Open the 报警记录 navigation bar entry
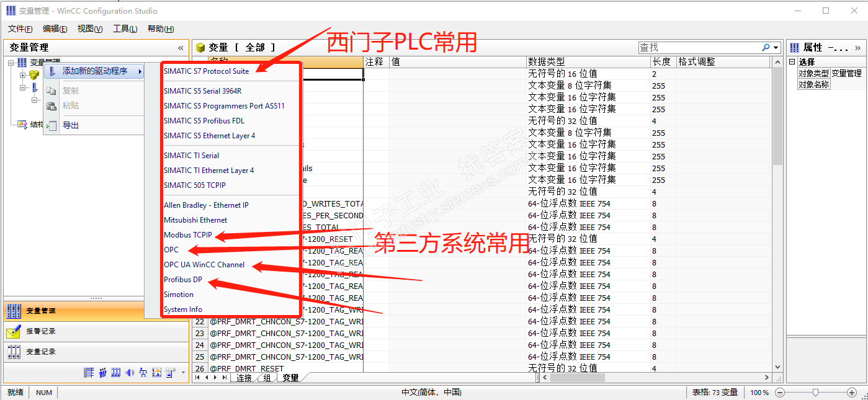 [x=96, y=331]
